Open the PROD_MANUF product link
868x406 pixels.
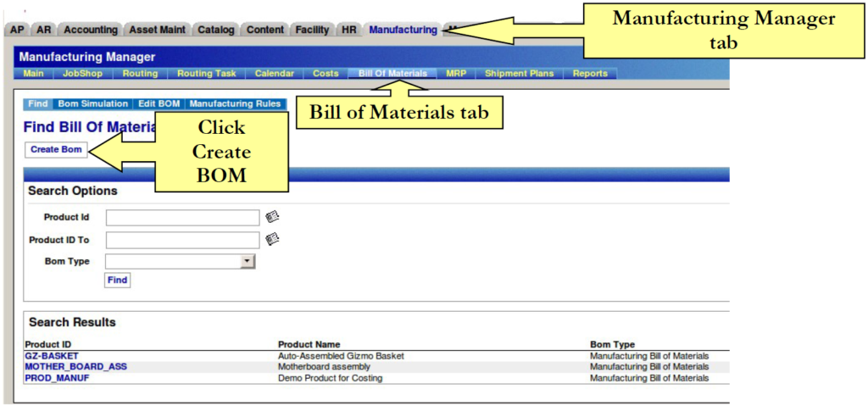pyautogui.click(x=57, y=378)
